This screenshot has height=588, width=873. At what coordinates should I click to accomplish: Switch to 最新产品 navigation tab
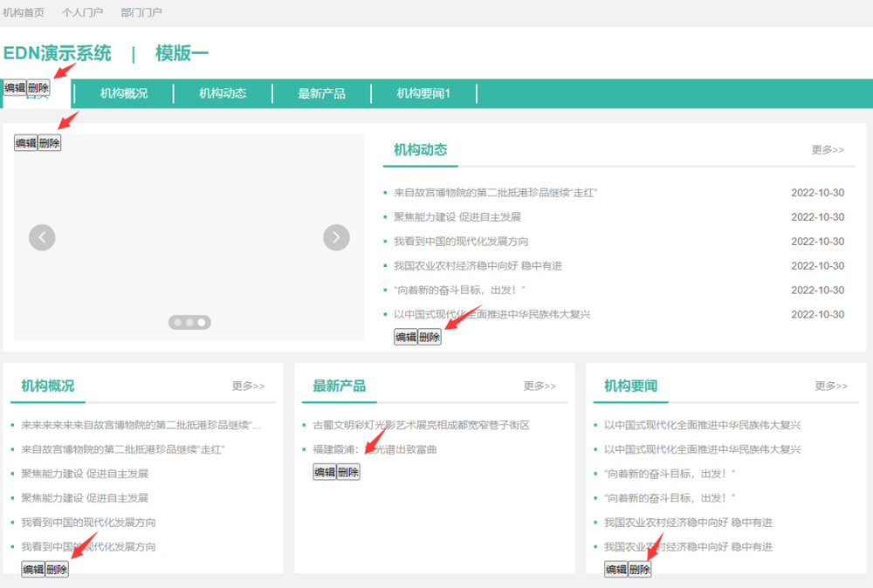pos(321,93)
